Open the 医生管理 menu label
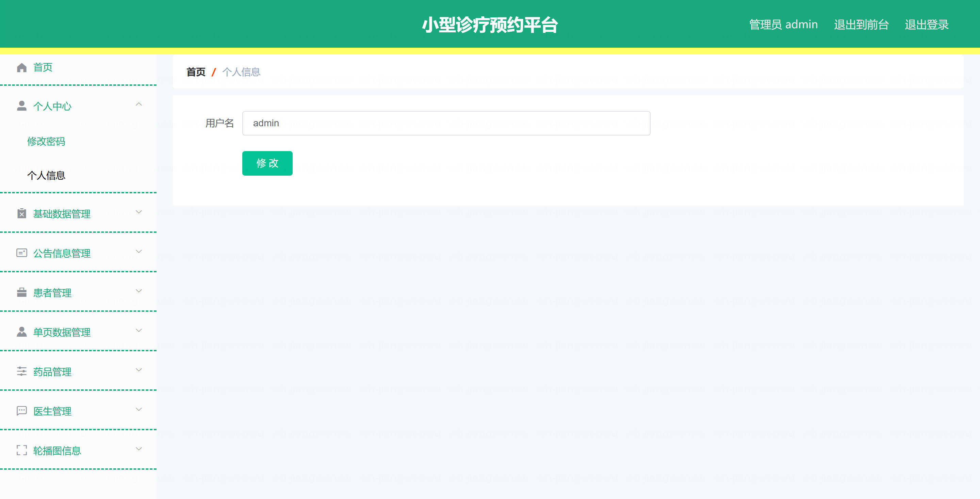 point(52,412)
